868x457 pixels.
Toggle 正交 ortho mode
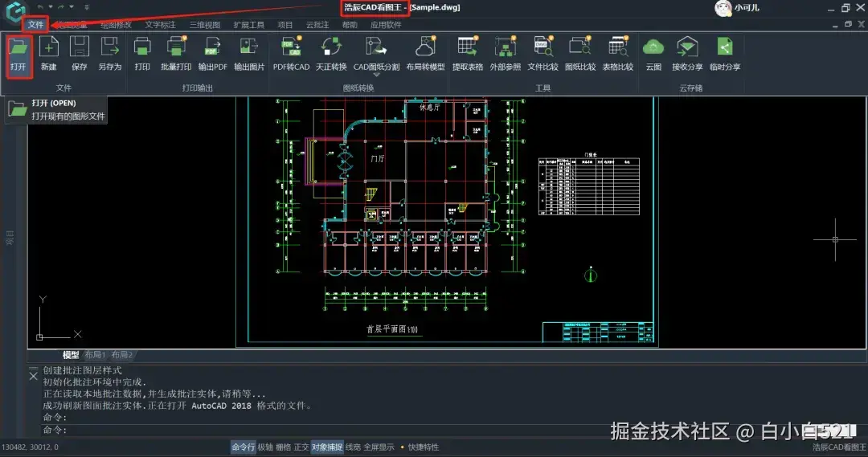[x=301, y=447]
